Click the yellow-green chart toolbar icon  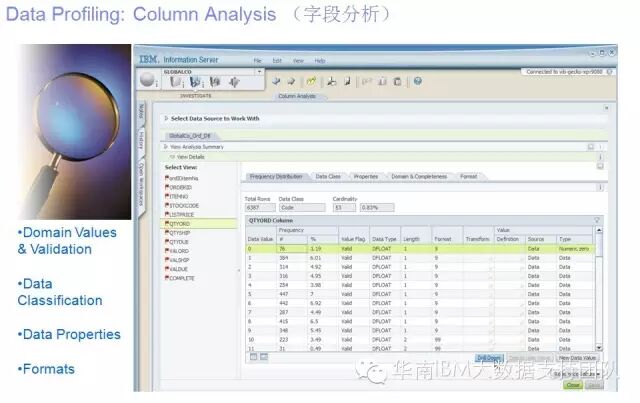pyautogui.click(x=311, y=81)
